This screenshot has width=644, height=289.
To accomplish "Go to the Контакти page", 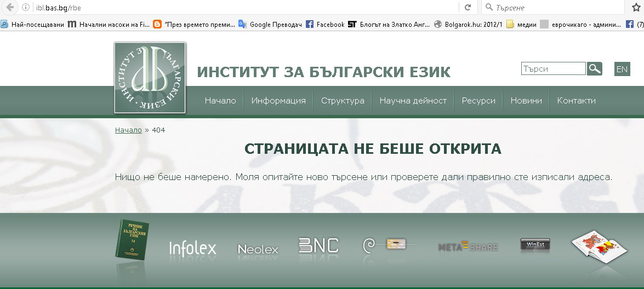I will [576, 101].
